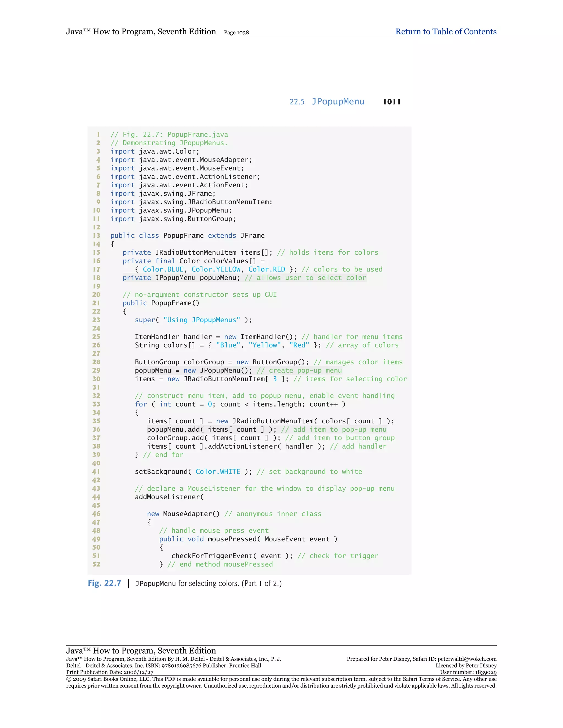Click the string "Using JPopupMenus" in code

pos(202,320)
